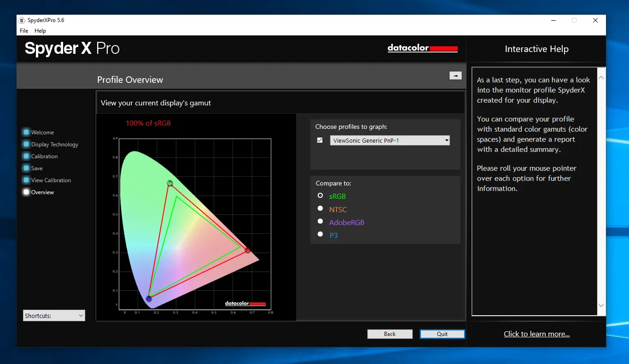Viewport: 629px width, 364px height.
Task: Click the Calibration step indicator icon
Action: [26, 156]
